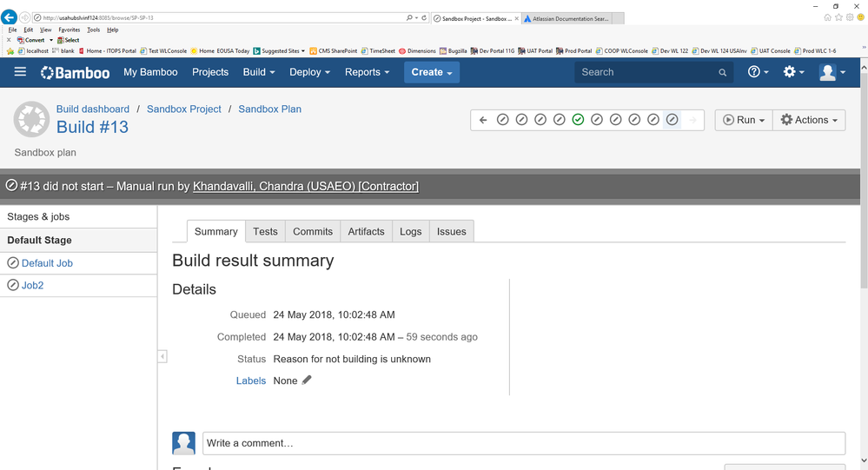
Task: Open the hamburger sidebar menu icon
Action: click(x=20, y=72)
